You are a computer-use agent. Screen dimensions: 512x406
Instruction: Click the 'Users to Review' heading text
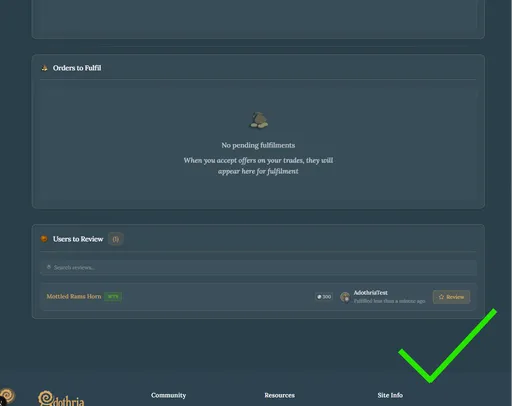pos(78,239)
